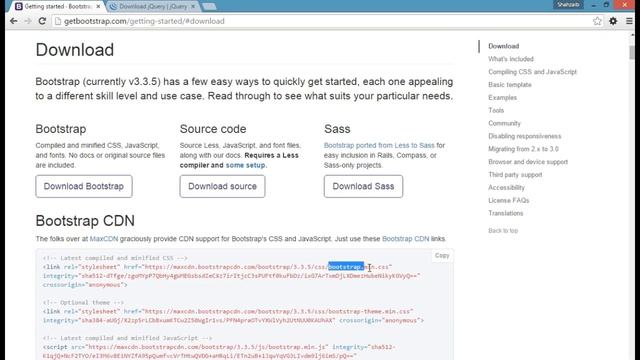Follow the MaxCDN link

(104, 239)
